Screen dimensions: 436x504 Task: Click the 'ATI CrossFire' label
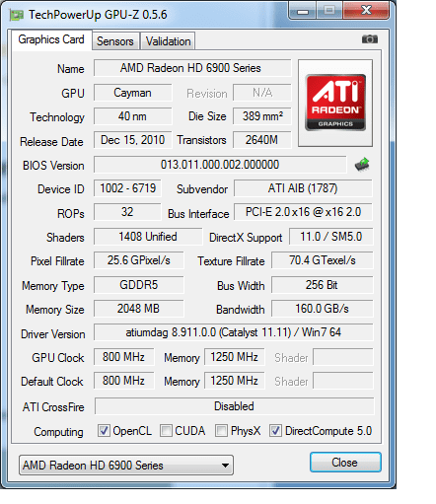(53, 407)
